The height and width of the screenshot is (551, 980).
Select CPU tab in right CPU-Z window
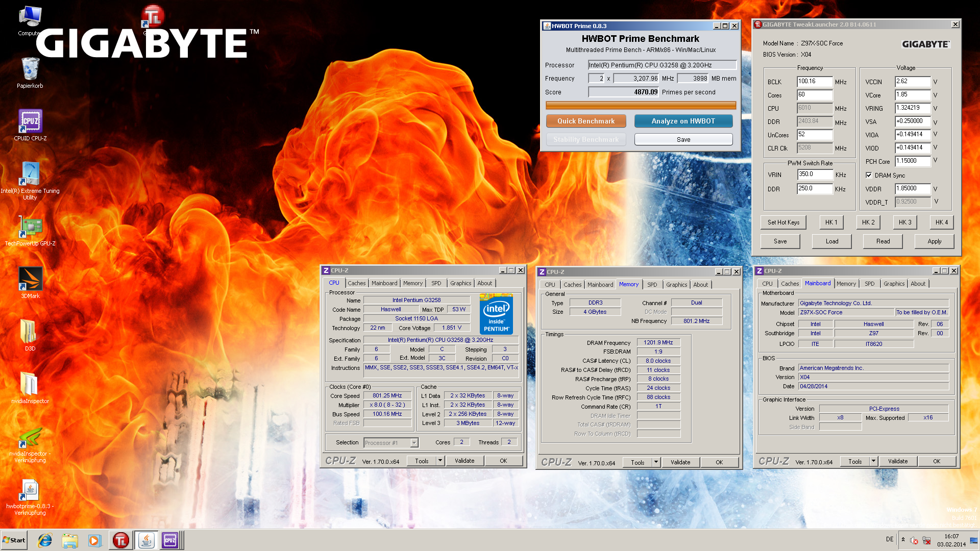[x=767, y=284]
